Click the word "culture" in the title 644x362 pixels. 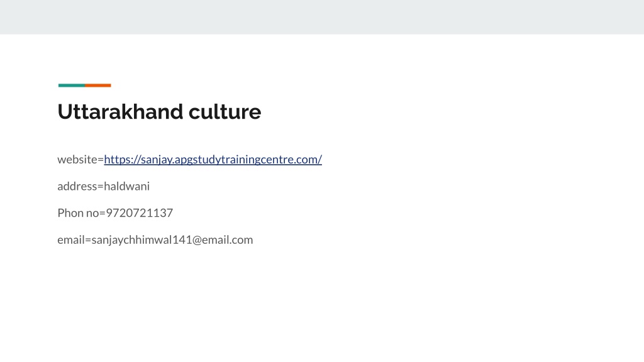point(225,112)
